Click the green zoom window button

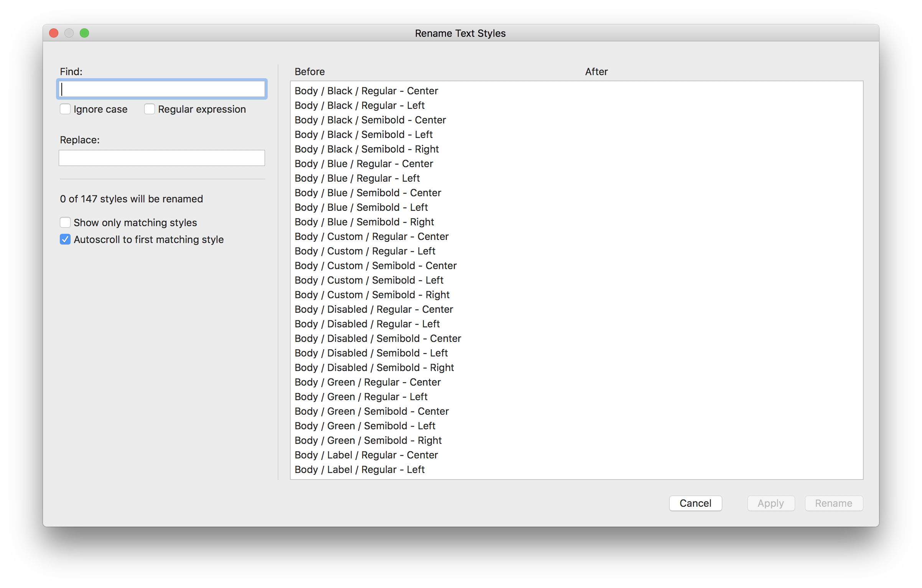[84, 33]
